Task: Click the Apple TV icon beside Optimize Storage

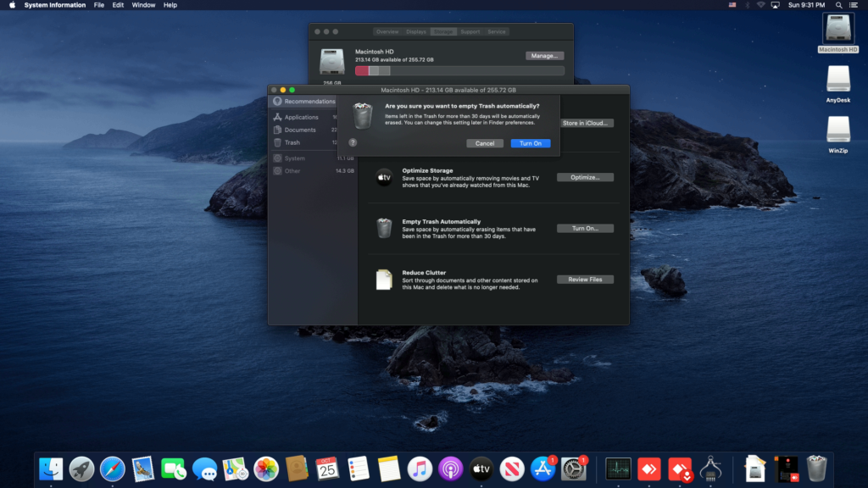Action: pyautogui.click(x=382, y=176)
